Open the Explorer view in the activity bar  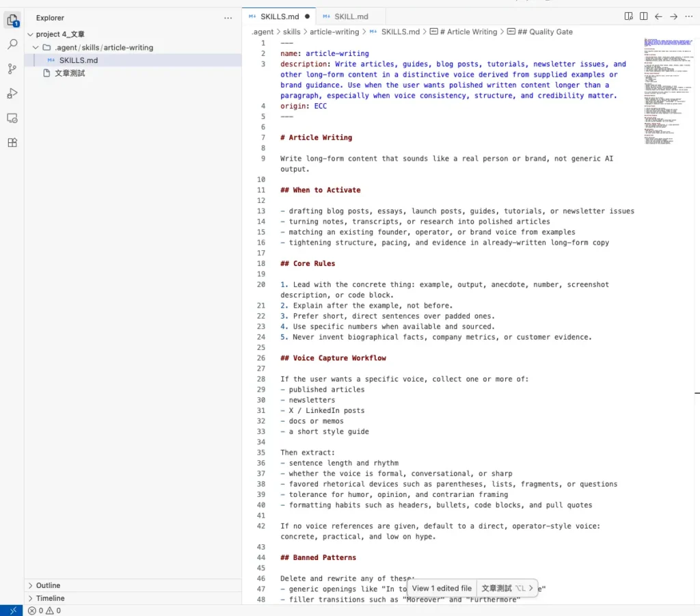pyautogui.click(x=12, y=20)
